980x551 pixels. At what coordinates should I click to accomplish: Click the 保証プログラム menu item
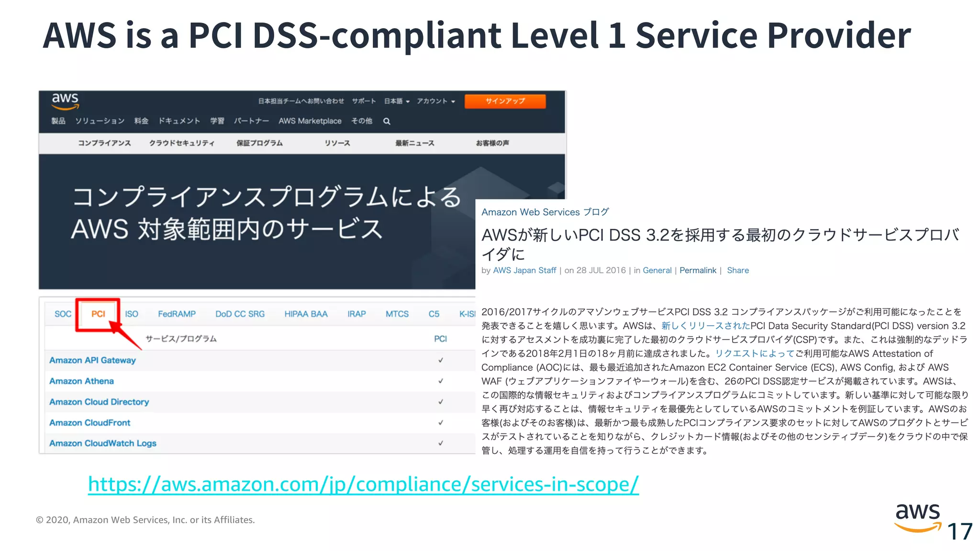pos(259,143)
